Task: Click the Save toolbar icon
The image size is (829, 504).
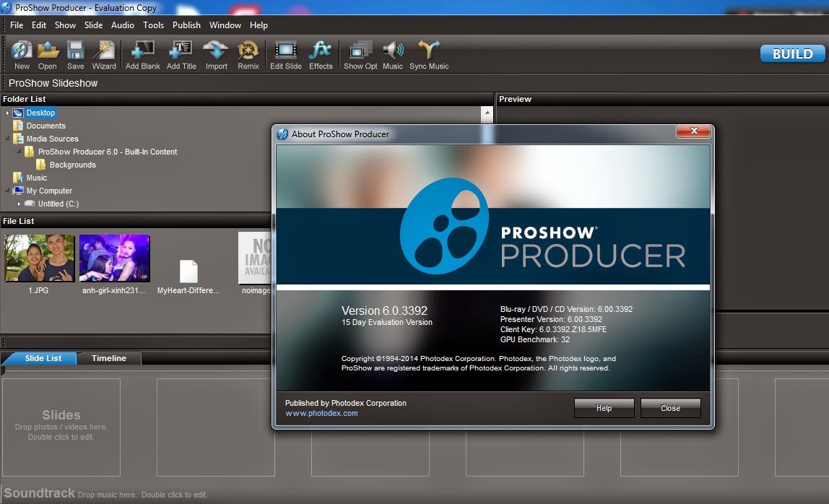Action: click(76, 55)
